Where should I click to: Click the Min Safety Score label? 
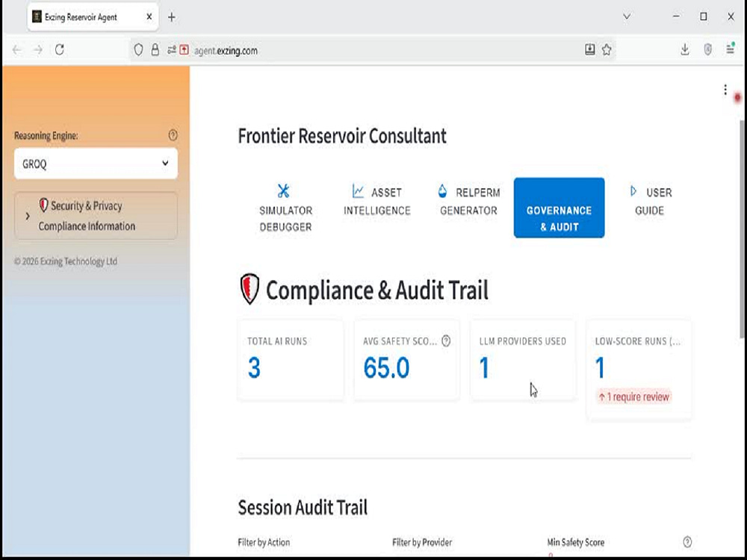575,542
